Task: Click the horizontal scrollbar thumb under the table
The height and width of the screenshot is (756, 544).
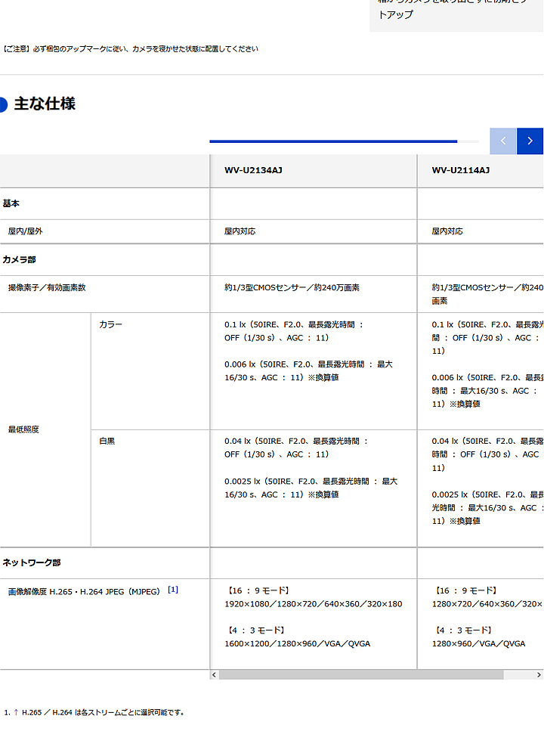Action: point(361,675)
